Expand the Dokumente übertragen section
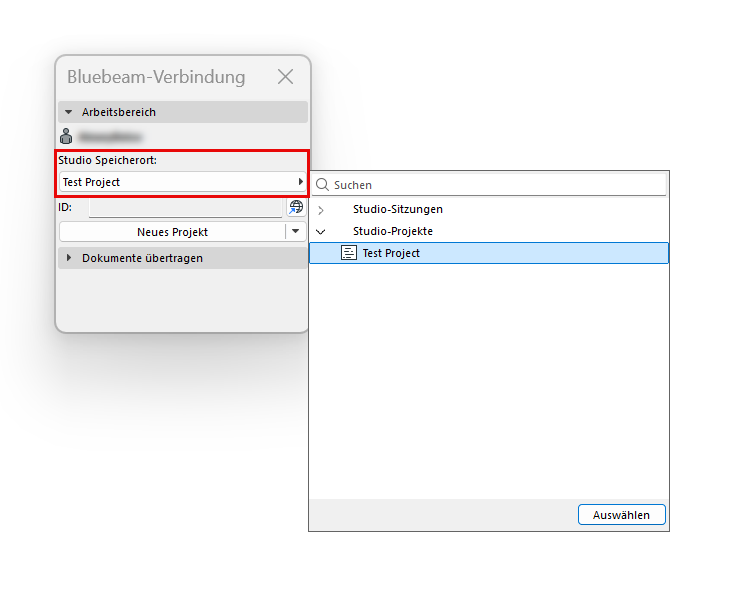The image size is (737, 592). tap(69, 258)
